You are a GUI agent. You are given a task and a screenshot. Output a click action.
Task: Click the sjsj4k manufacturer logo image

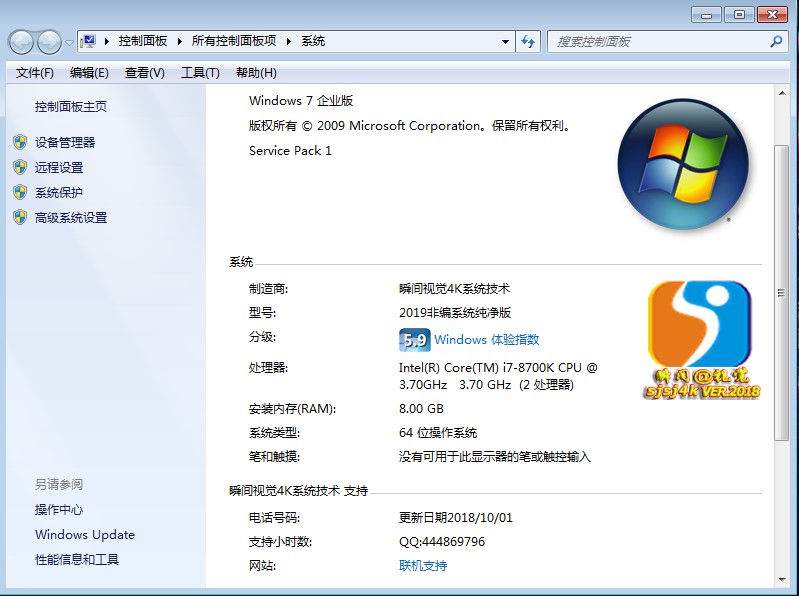point(701,339)
